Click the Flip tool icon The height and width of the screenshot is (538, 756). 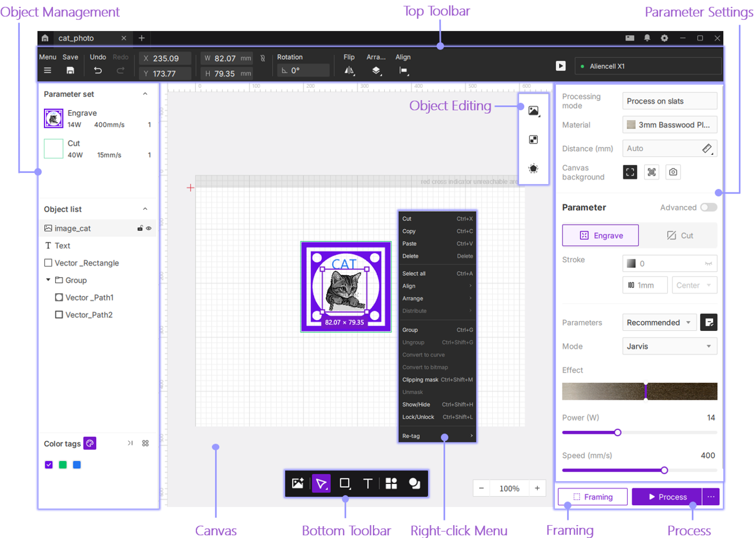[x=349, y=70]
